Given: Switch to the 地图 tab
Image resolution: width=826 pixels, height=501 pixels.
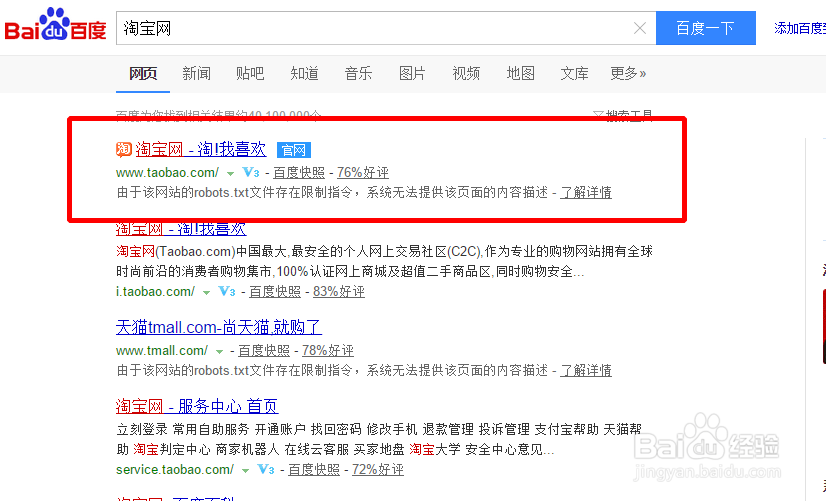Looking at the screenshot, I should (x=520, y=73).
